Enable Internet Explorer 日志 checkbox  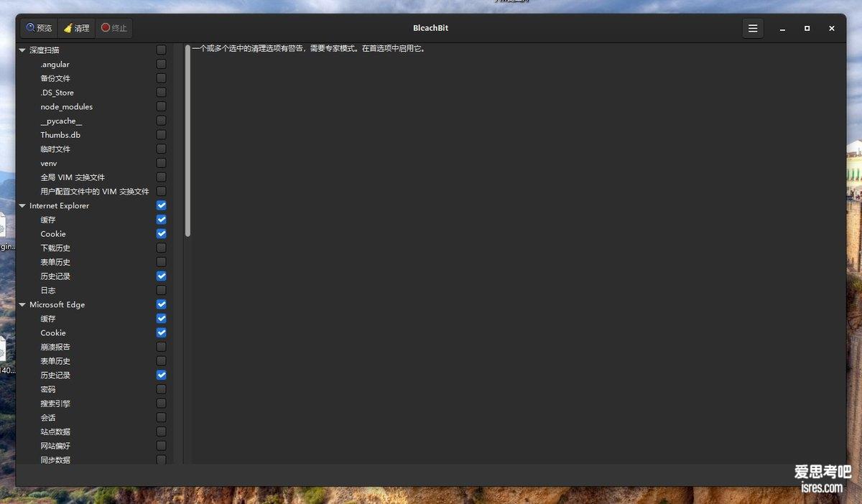[161, 290]
